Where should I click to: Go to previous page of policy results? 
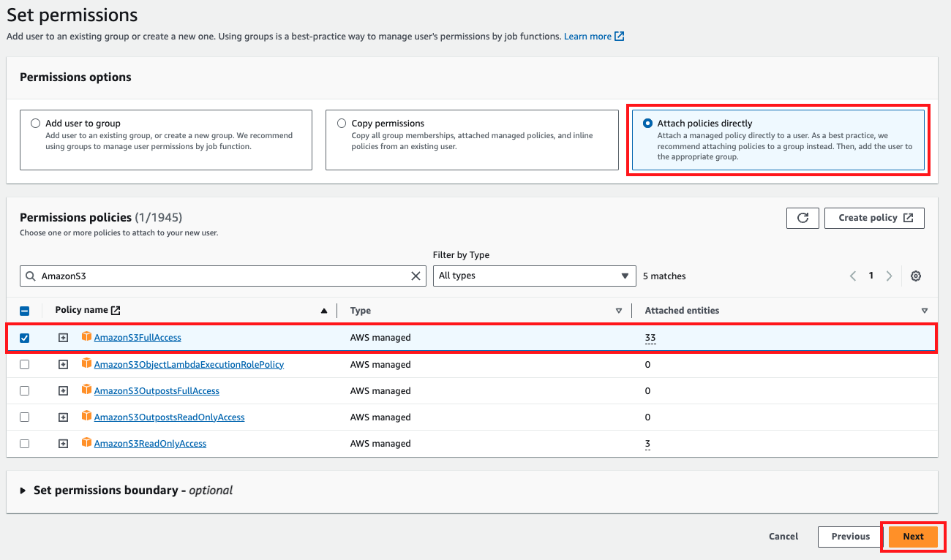click(x=853, y=276)
